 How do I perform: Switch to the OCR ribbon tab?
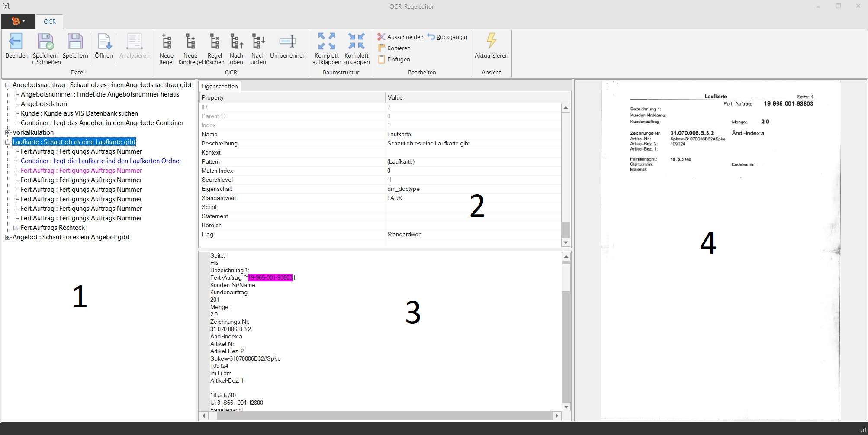tap(50, 22)
